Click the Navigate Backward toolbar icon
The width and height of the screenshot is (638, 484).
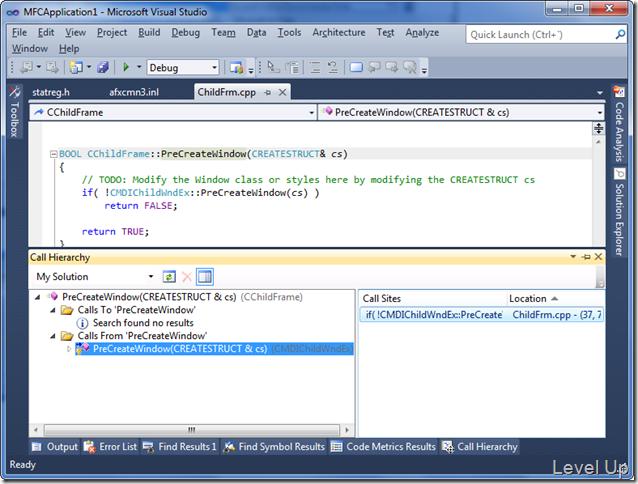pyautogui.click(x=27, y=67)
